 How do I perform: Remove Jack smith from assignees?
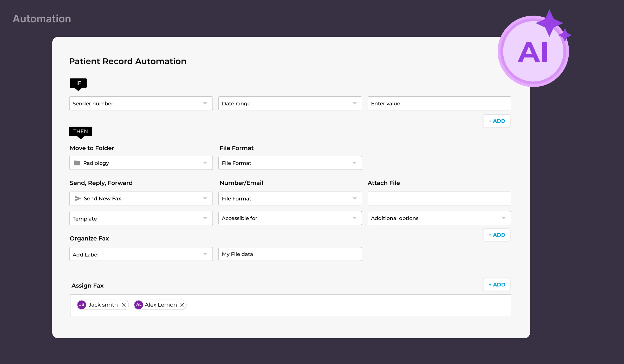tap(124, 305)
